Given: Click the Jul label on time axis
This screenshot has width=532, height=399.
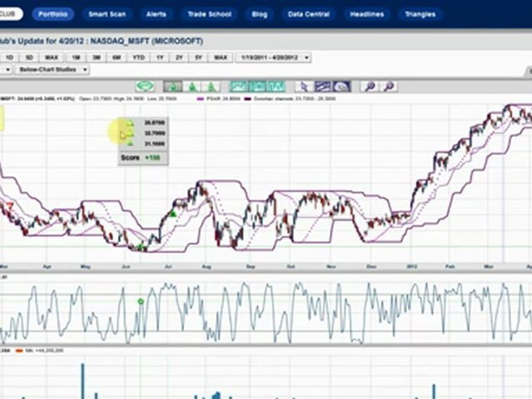Looking at the screenshot, I should pos(168,267).
